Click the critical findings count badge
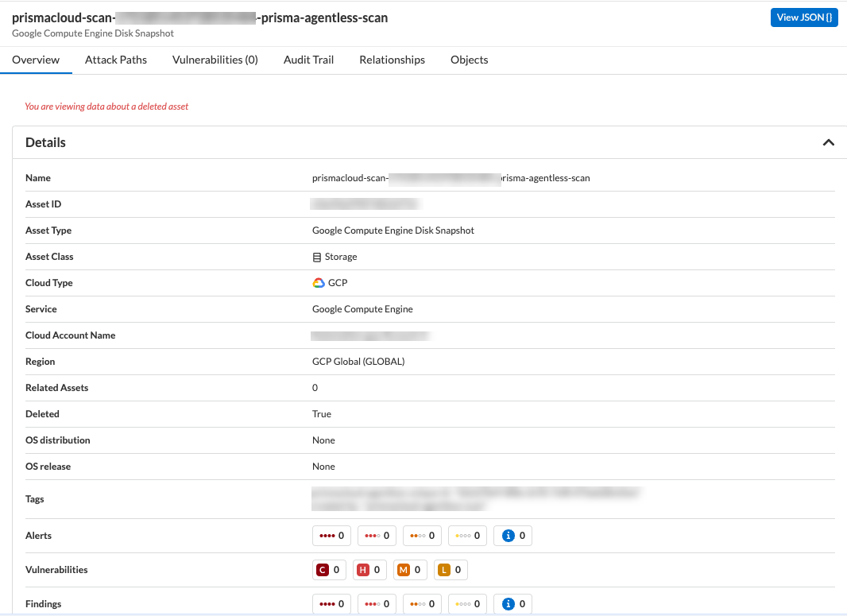 pos(331,604)
